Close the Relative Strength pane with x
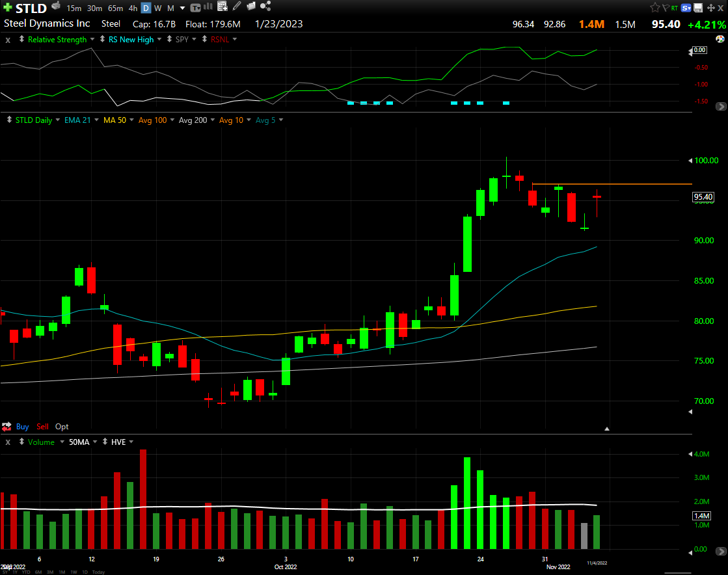 tap(8, 40)
